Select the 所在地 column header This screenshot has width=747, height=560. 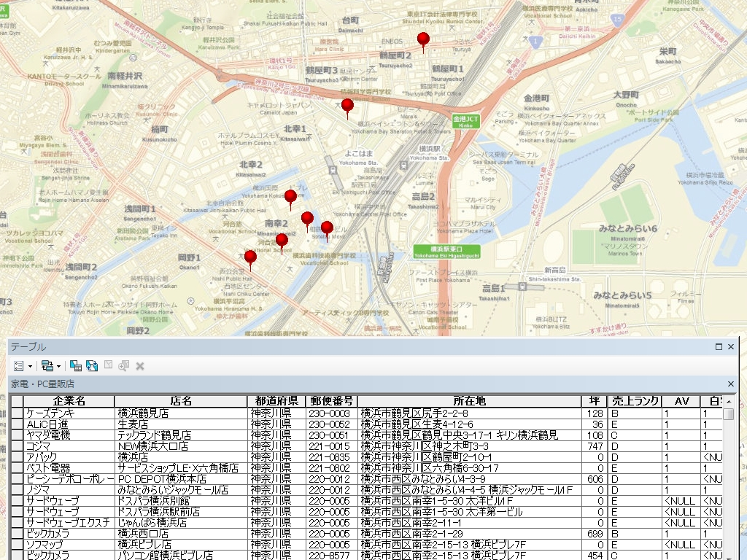click(469, 401)
